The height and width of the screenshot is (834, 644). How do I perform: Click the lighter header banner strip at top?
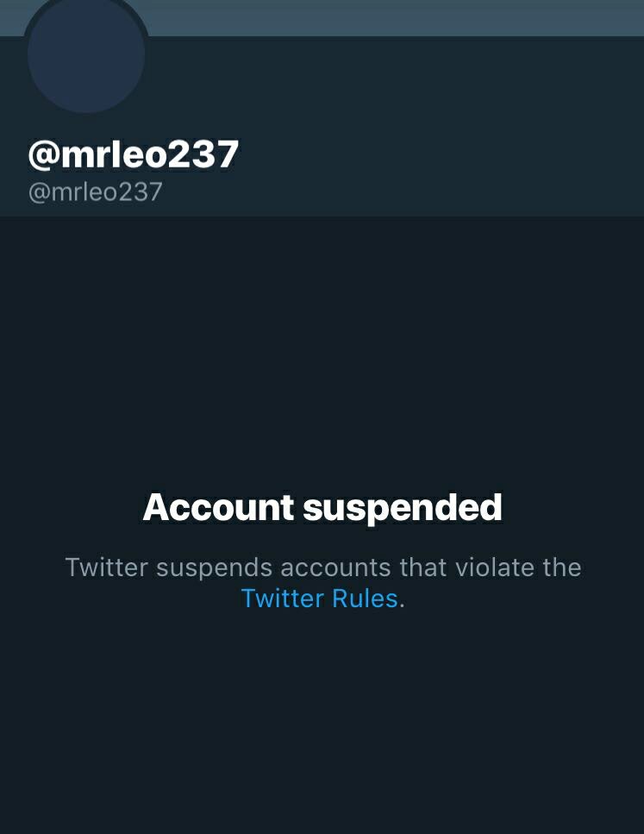point(397,17)
